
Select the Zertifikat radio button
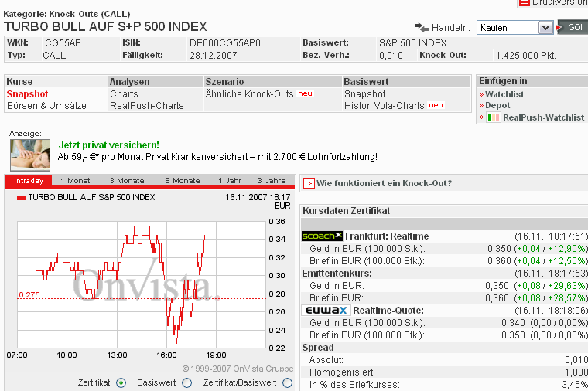coord(121,382)
